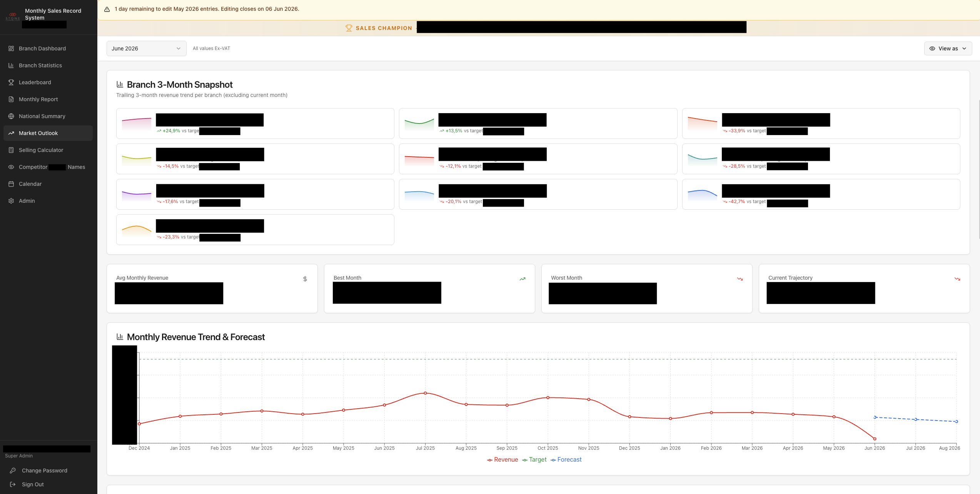Click Selling Calculator icon

(x=11, y=150)
